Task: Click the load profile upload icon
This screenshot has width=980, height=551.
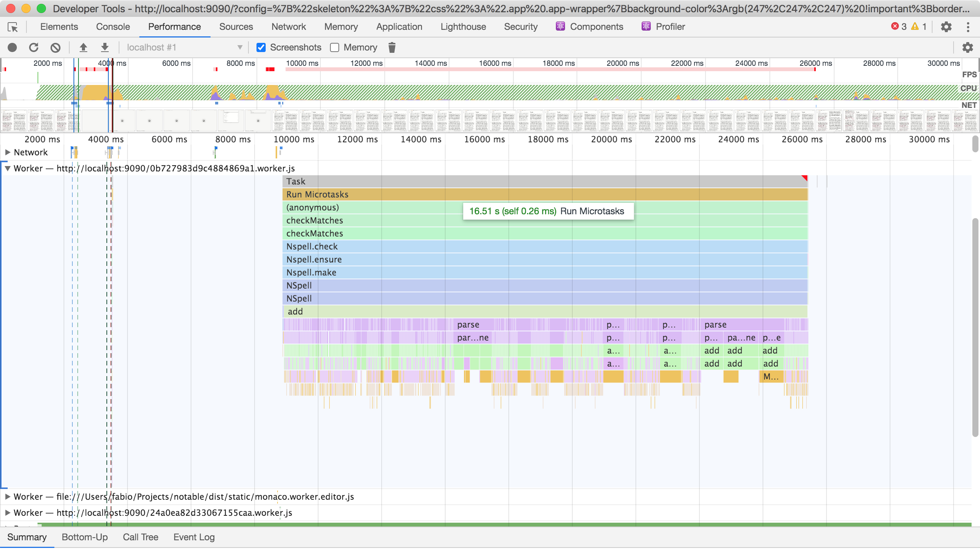Action: [83, 47]
